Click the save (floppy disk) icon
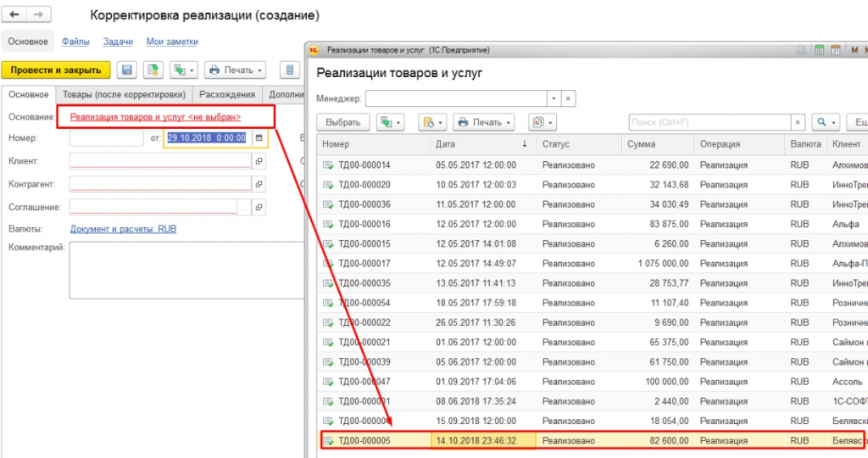This screenshot has width=868, height=458. (127, 70)
